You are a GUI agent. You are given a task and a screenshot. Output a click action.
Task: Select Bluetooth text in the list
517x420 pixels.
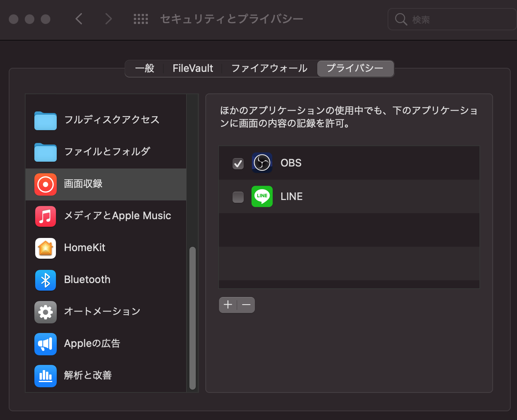click(87, 279)
